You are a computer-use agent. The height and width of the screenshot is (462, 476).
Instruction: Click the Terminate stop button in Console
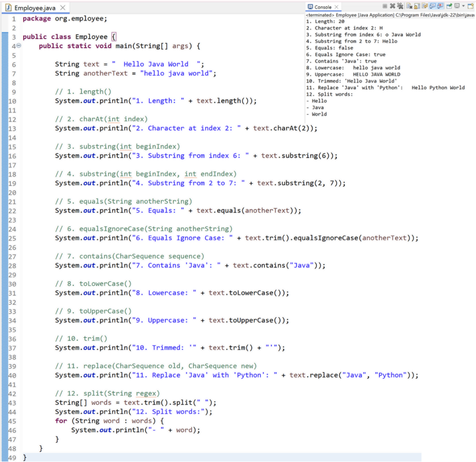coord(385,6)
